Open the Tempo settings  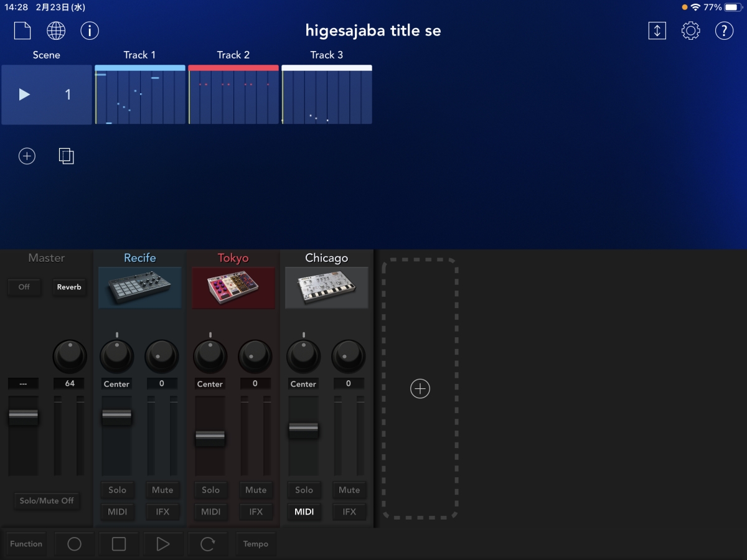coord(255,544)
